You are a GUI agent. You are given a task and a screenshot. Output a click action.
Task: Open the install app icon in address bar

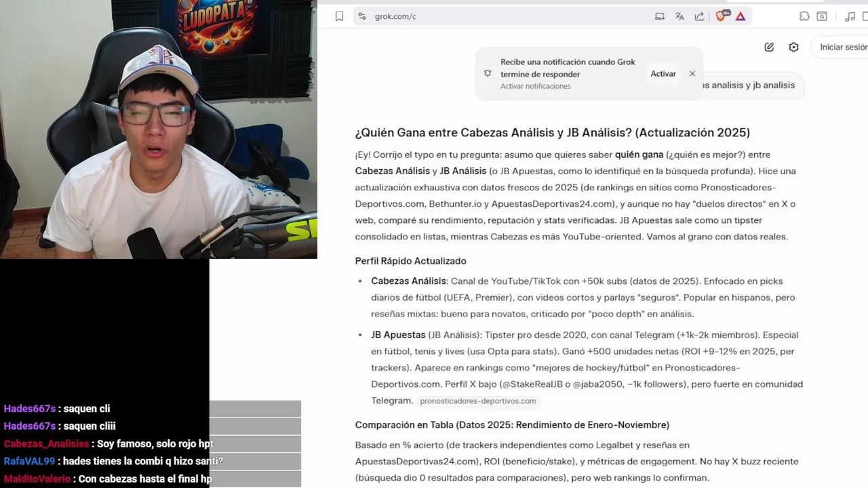(x=660, y=16)
